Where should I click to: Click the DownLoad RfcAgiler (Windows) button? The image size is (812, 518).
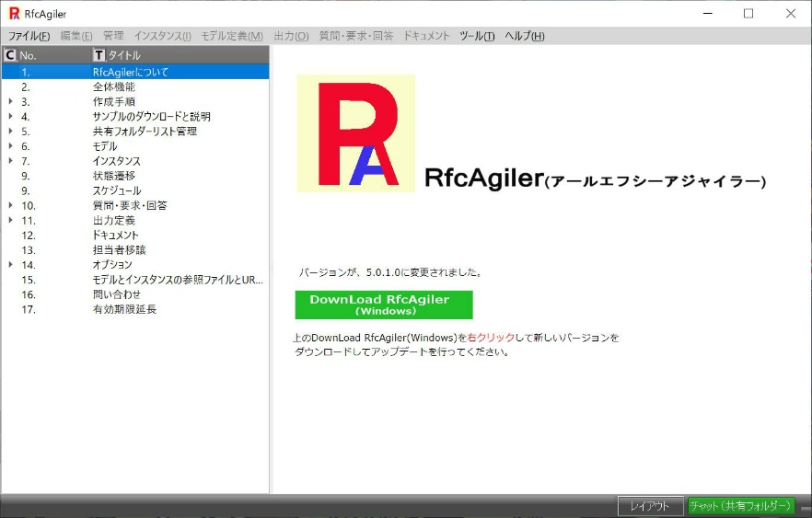[x=384, y=305]
